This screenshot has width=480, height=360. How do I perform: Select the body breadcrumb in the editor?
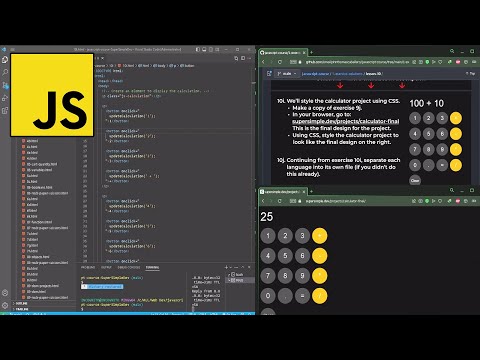click(x=160, y=66)
